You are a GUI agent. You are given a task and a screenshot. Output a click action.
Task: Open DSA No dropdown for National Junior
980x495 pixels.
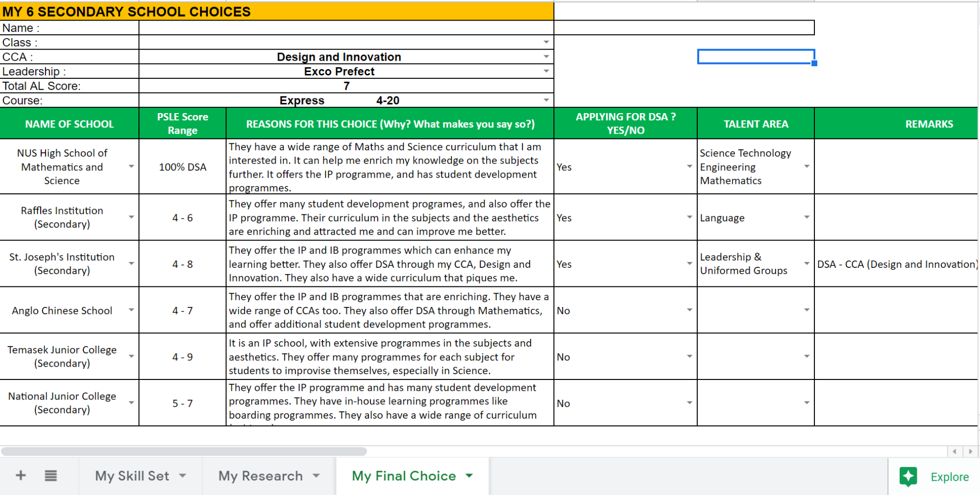point(689,403)
